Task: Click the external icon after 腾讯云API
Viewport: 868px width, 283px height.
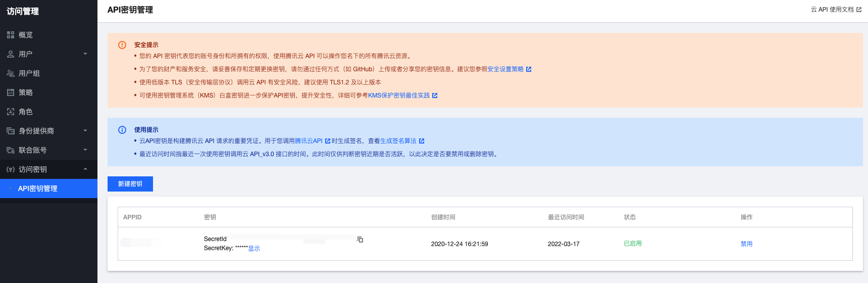Action: (x=328, y=141)
